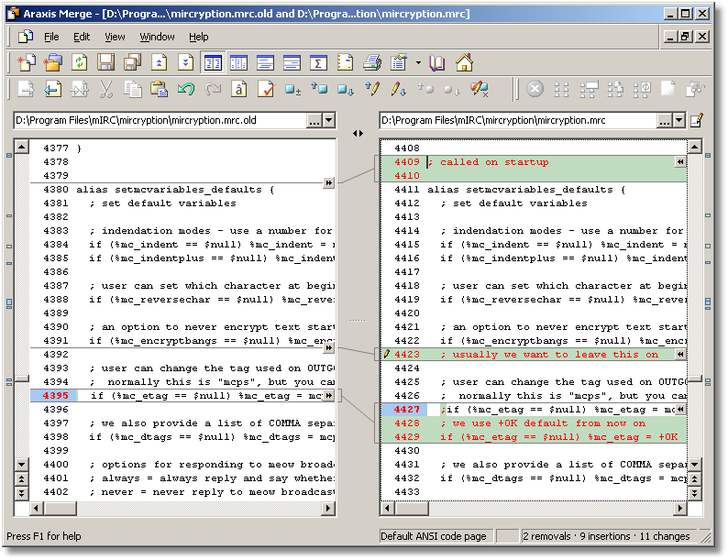728x560 pixels.
Task: Save the current file with the single-floppy icon
Action: [x=105, y=62]
